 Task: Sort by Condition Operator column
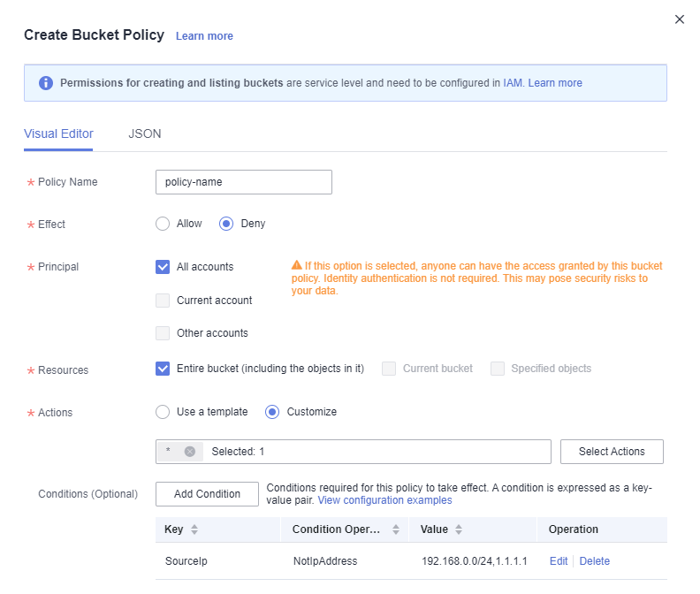click(396, 529)
